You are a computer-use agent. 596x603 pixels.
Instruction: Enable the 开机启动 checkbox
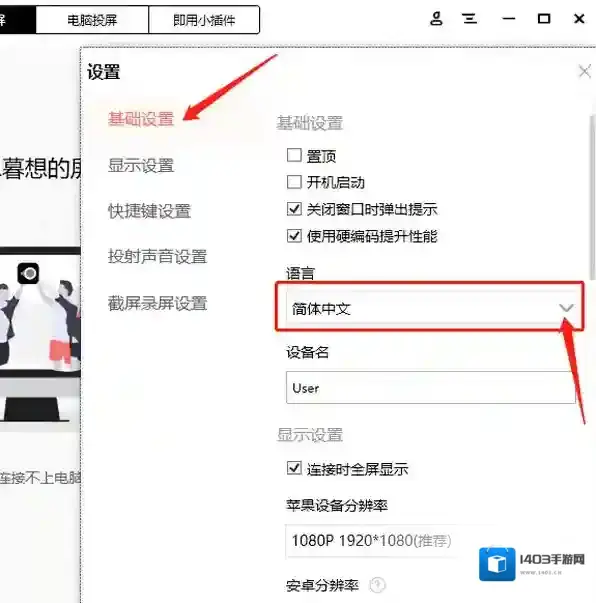pyautogui.click(x=294, y=182)
